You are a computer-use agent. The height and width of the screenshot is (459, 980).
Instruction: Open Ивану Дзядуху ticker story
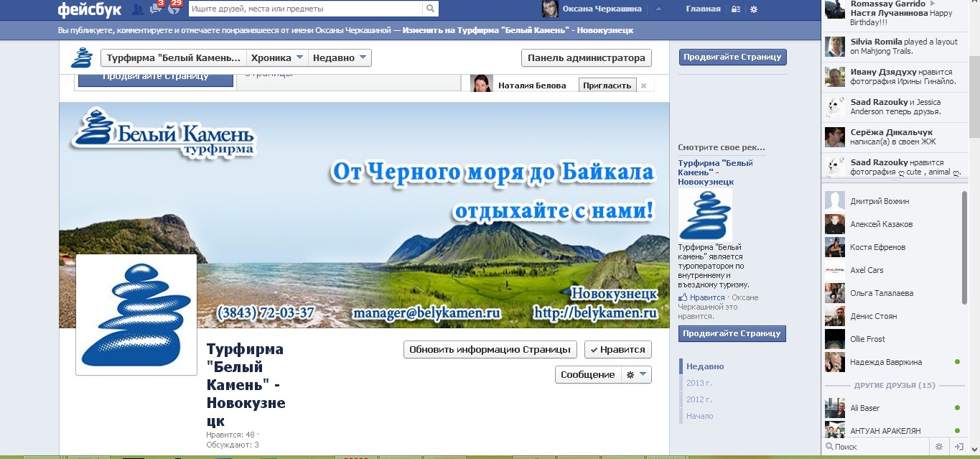pos(894,77)
